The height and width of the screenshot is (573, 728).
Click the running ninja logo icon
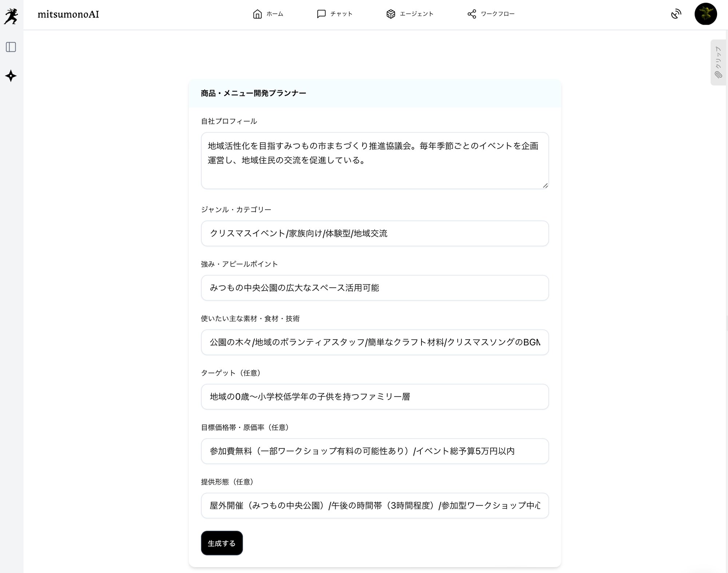click(11, 16)
